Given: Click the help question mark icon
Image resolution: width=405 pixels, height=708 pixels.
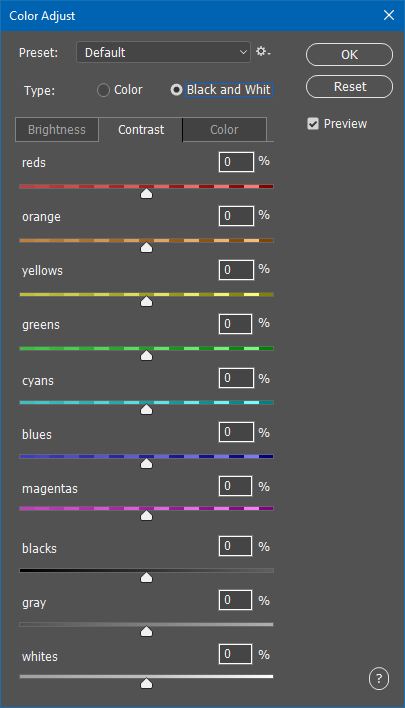Looking at the screenshot, I should pos(378,678).
